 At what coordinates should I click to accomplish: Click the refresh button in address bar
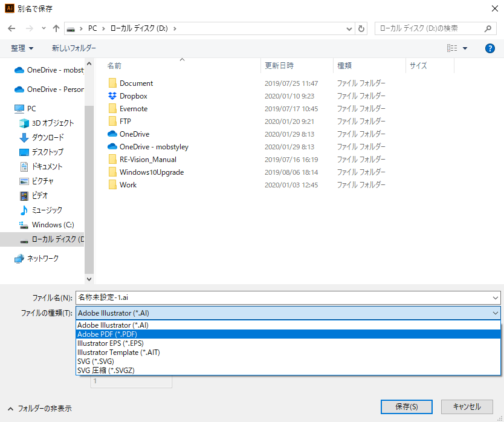pos(361,28)
